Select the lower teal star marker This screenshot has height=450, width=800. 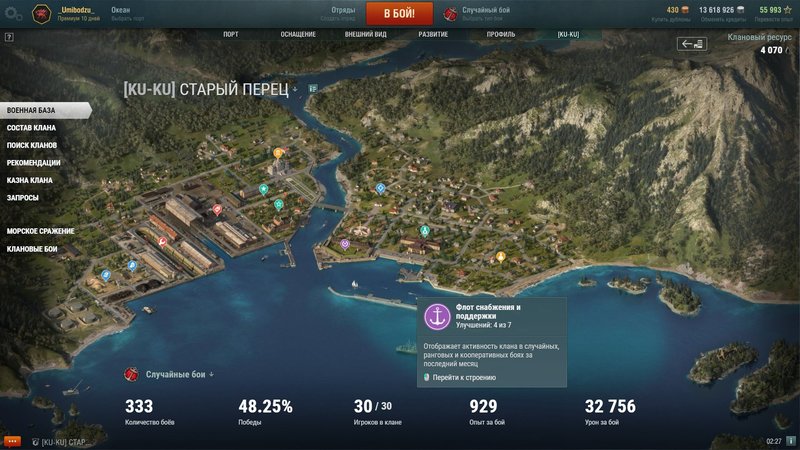(x=279, y=205)
